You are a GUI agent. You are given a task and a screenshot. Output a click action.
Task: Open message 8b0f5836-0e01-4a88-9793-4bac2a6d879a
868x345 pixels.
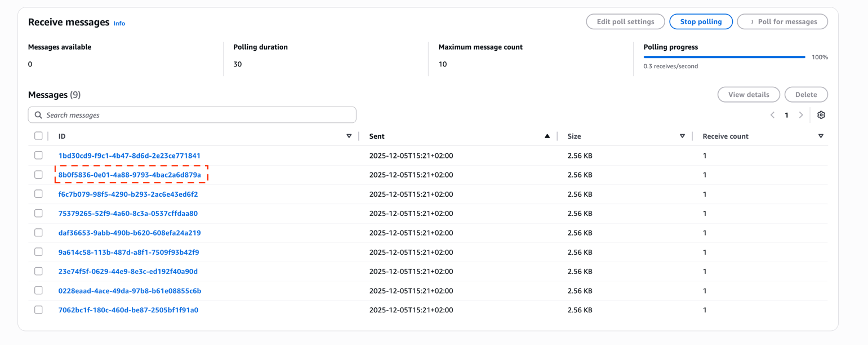pos(130,175)
